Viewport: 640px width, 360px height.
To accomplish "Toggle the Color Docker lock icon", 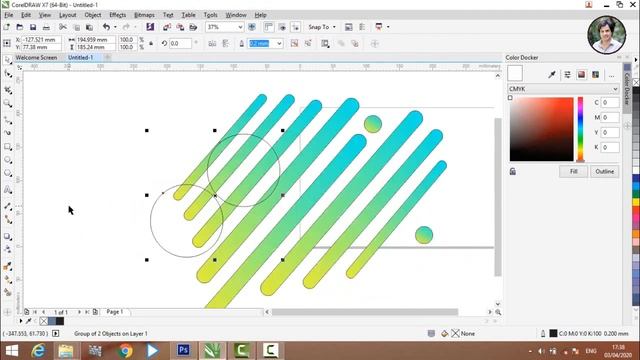I will point(513,171).
